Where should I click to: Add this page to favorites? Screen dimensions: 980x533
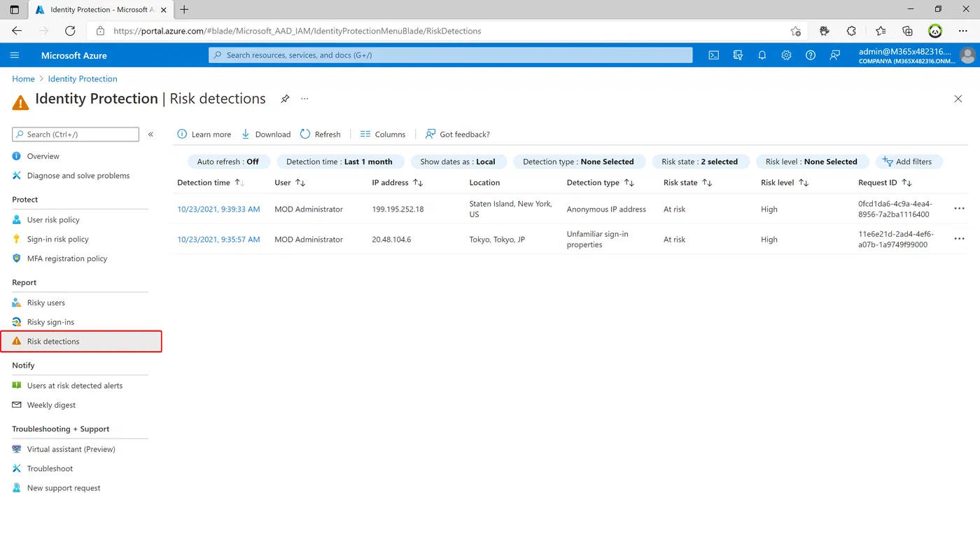pos(796,31)
